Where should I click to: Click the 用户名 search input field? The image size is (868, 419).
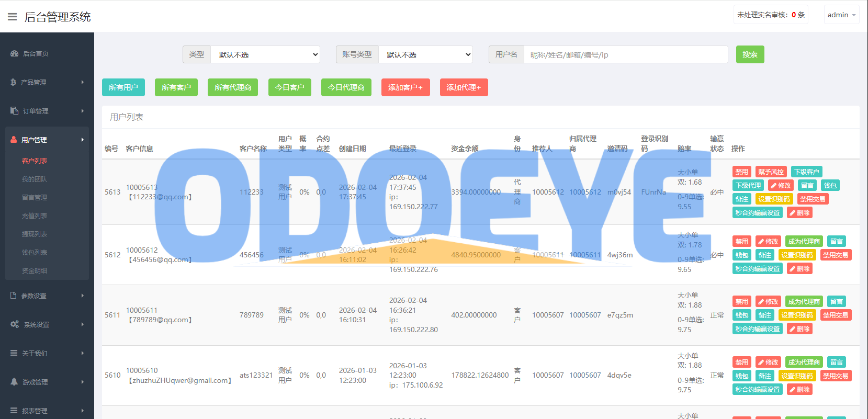pos(626,54)
